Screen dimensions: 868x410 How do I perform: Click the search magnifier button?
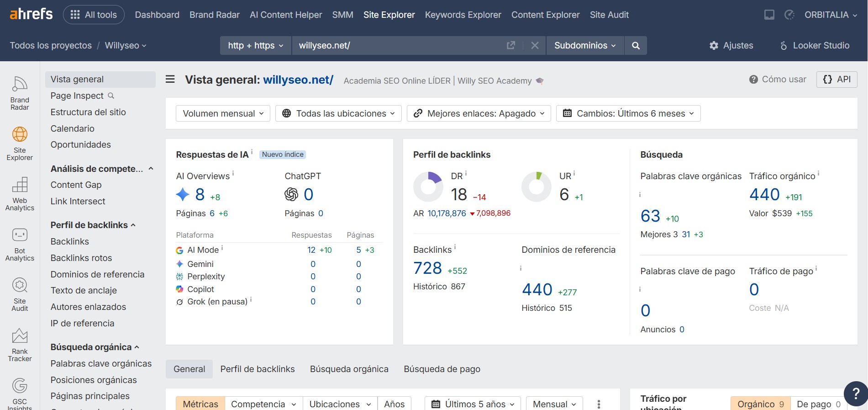coord(636,45)
